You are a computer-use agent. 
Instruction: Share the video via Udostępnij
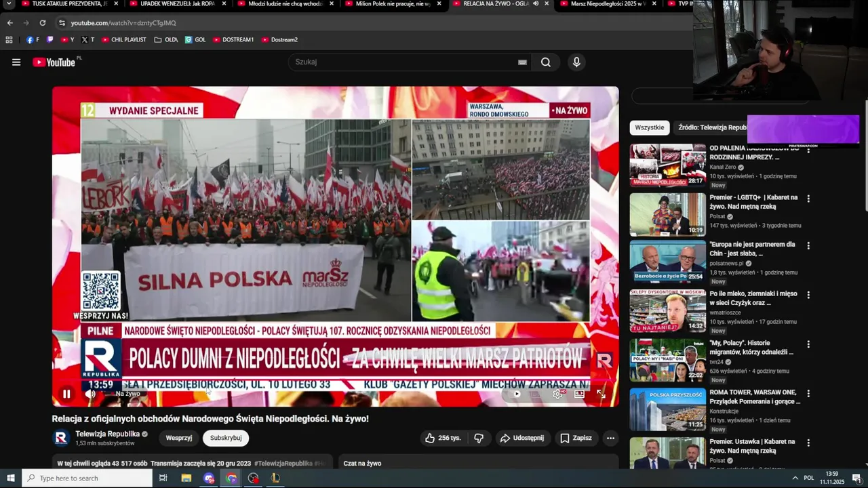pyautogui.click(x=522, y=438)
